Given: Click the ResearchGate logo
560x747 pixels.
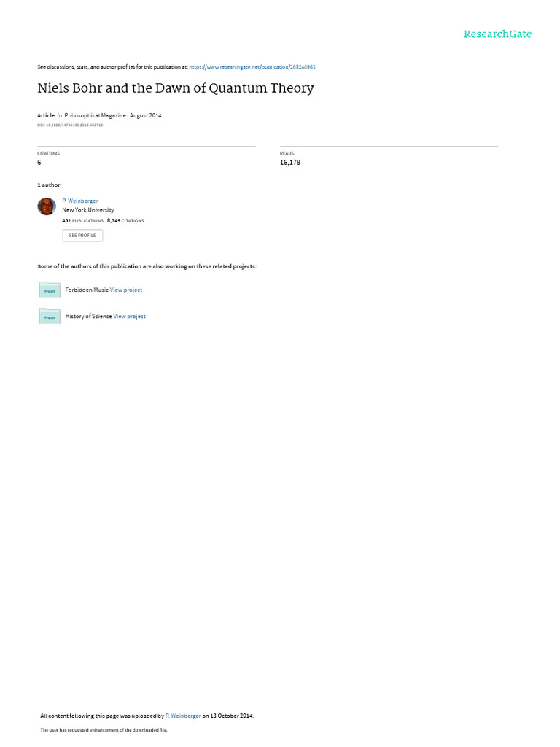Looking at the screenshot, I should 497,34.
